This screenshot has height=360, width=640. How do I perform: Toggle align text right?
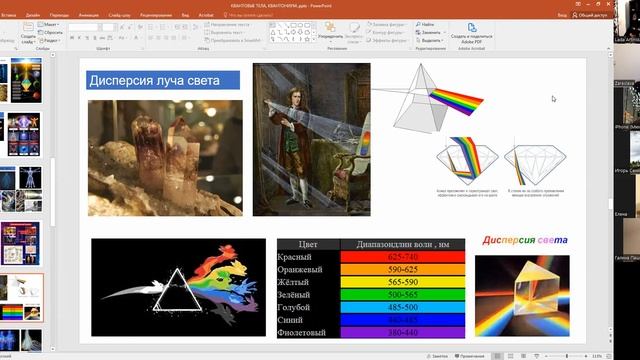[166, 38]
